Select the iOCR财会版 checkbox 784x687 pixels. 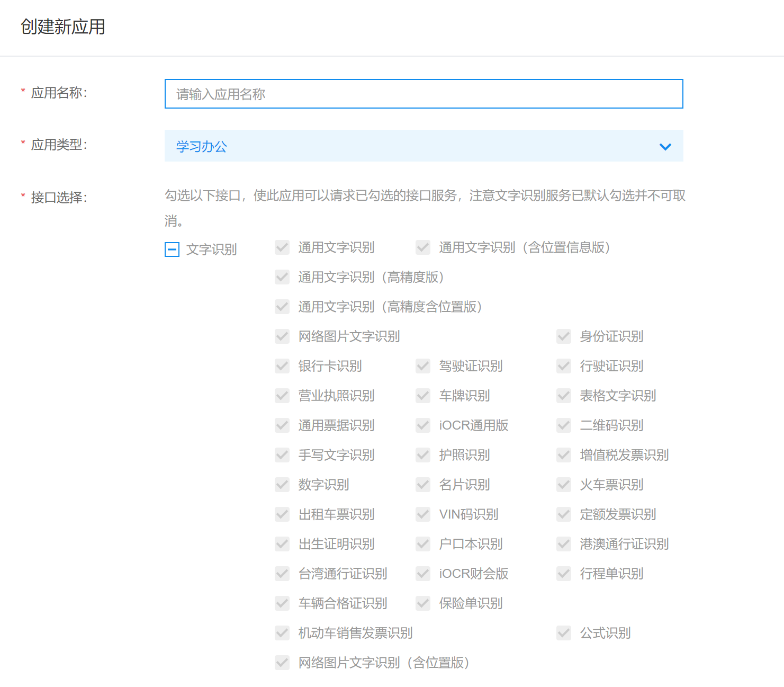click(x=423, y=574)
